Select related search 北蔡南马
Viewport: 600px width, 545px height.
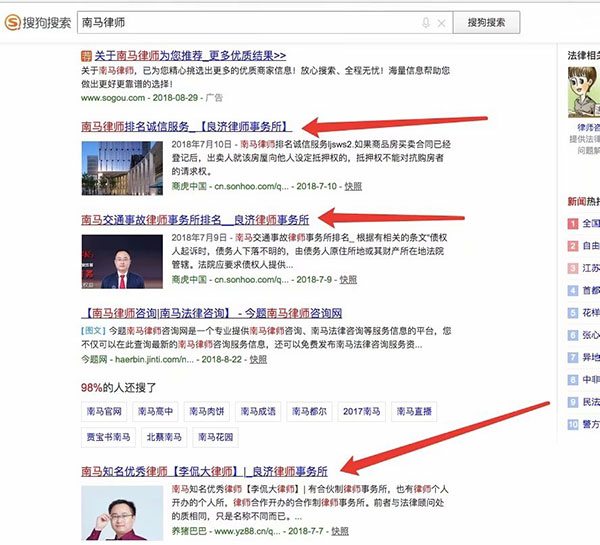(x=164, y=437)
